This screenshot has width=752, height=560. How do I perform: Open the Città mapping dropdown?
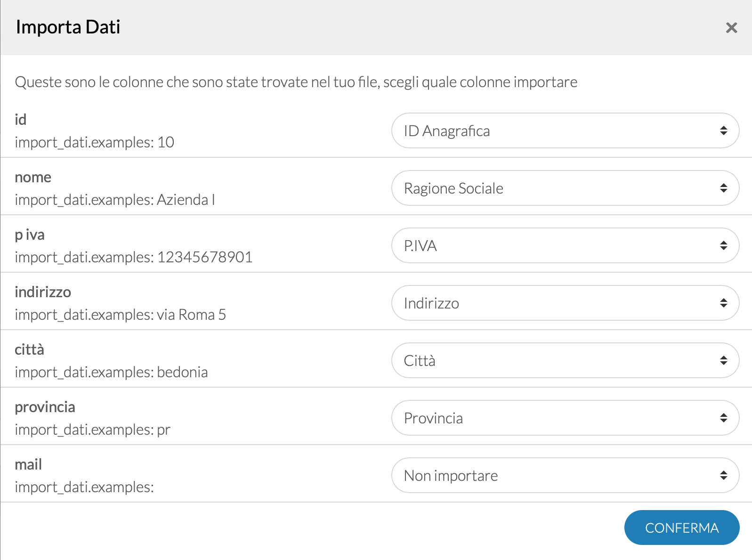coord(565,360)
